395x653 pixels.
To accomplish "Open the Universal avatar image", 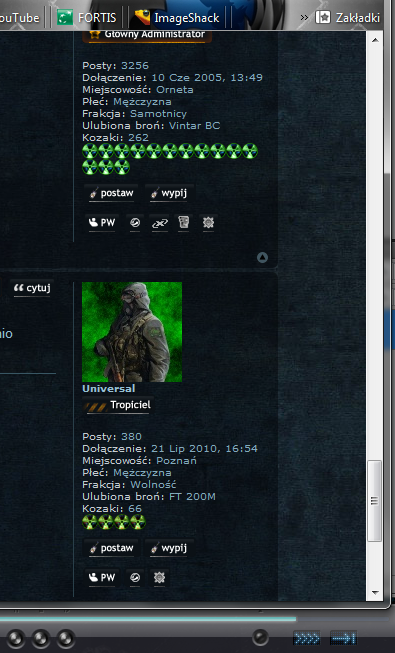I will point(132,332).
